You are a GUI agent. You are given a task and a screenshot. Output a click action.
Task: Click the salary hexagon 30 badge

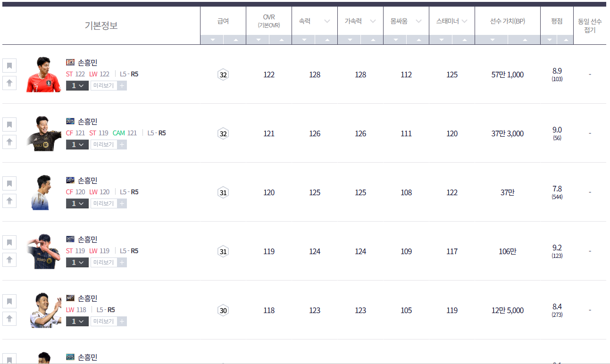tap(223, 310)
